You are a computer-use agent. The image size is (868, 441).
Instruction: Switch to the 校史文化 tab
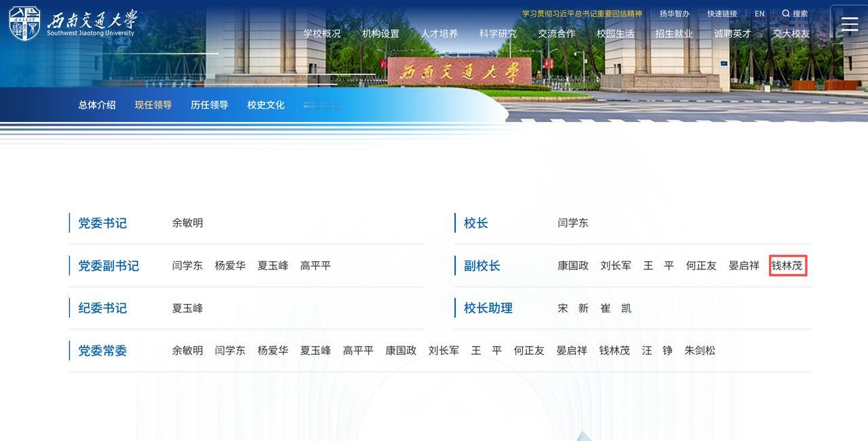(266, 105)
